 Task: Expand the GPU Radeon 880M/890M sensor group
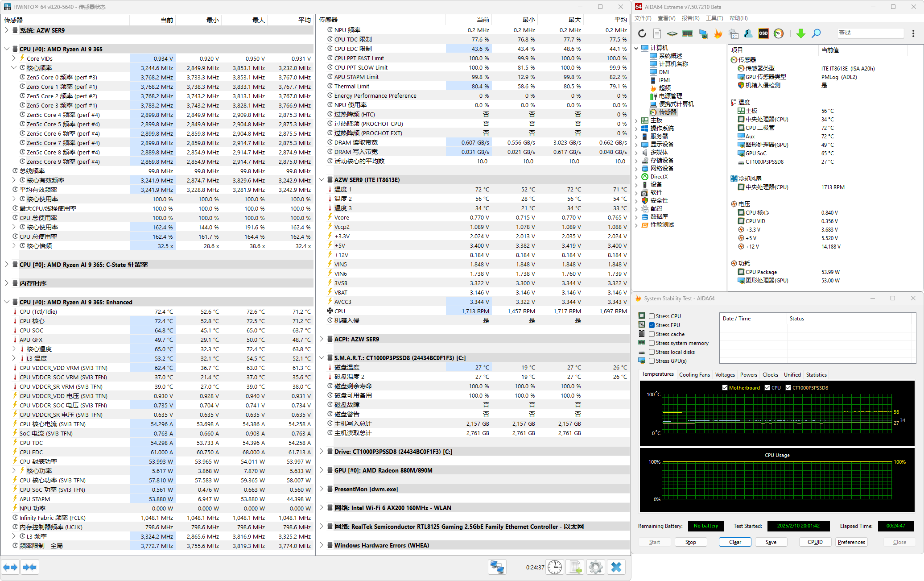click(322, 470)
